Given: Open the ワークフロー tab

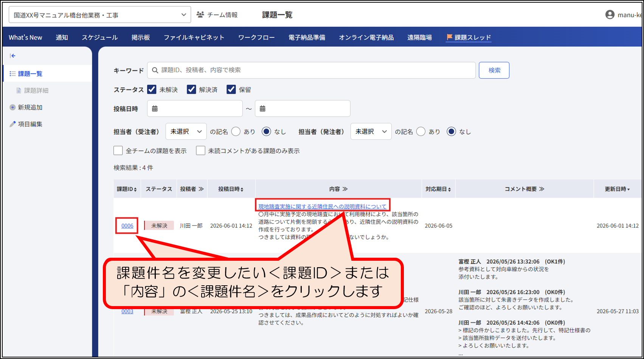Looking at the screenshot, I should [256, 37].
